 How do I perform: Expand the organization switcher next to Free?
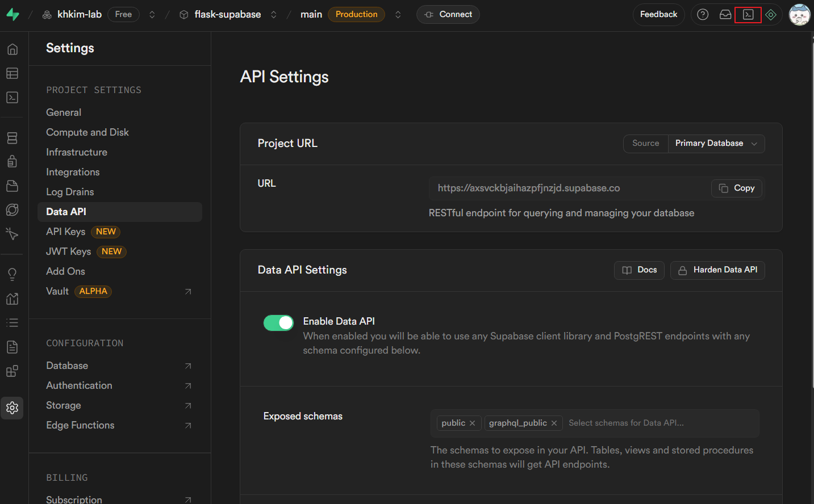(152, 15)
